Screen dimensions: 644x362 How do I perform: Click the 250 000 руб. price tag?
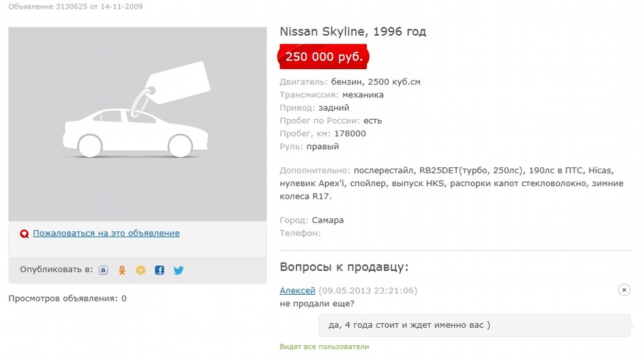(x=324, y=57)
